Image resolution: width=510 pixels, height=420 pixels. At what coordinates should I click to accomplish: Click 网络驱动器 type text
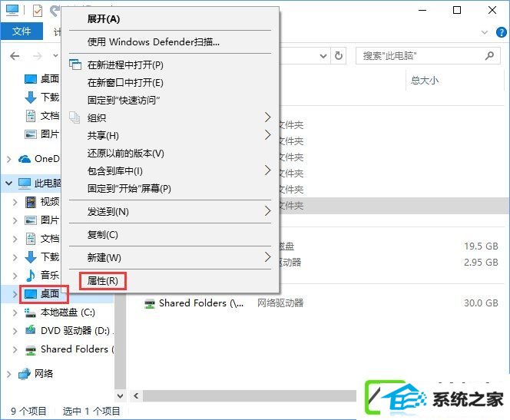point(280,303)
